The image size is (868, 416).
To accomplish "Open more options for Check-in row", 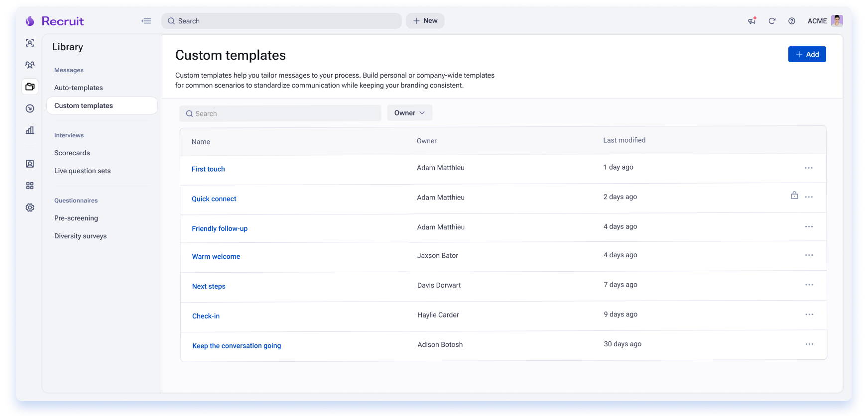I will [809, 314].
